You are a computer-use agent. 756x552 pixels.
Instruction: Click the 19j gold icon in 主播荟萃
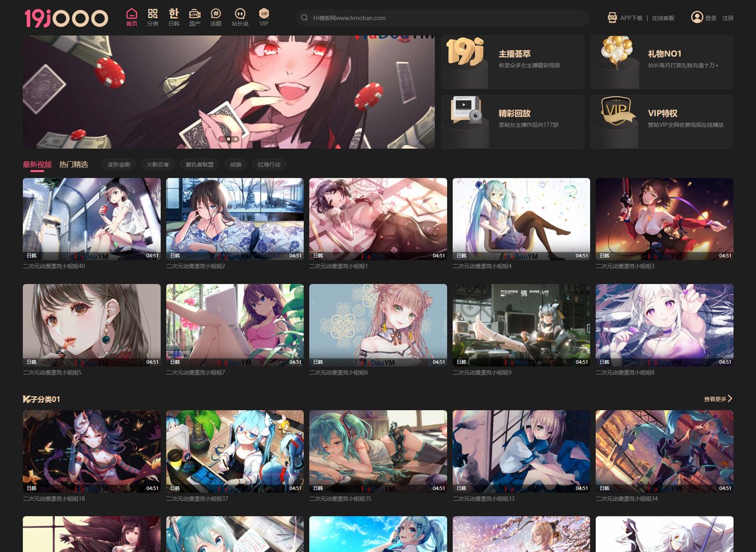[465, 52]
